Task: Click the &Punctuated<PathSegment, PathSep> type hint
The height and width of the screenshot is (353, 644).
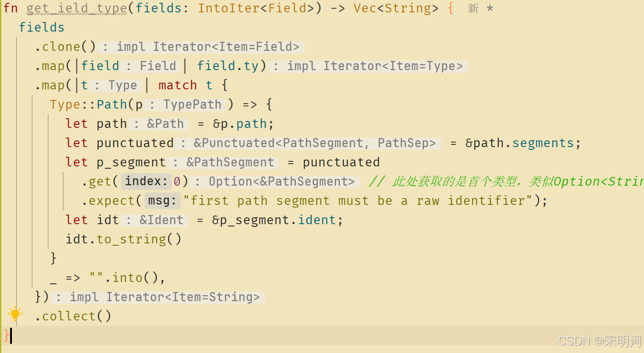Action: (x=308, y=143)
